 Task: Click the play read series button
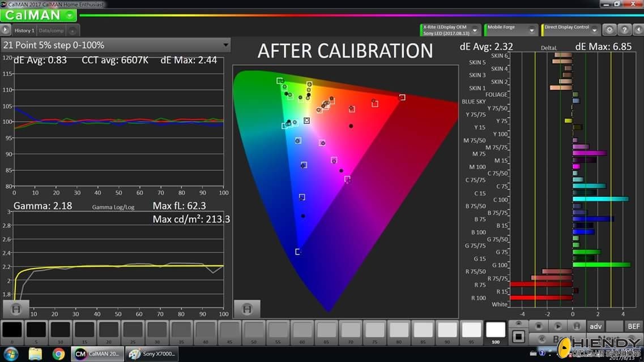tap(558, 326)
